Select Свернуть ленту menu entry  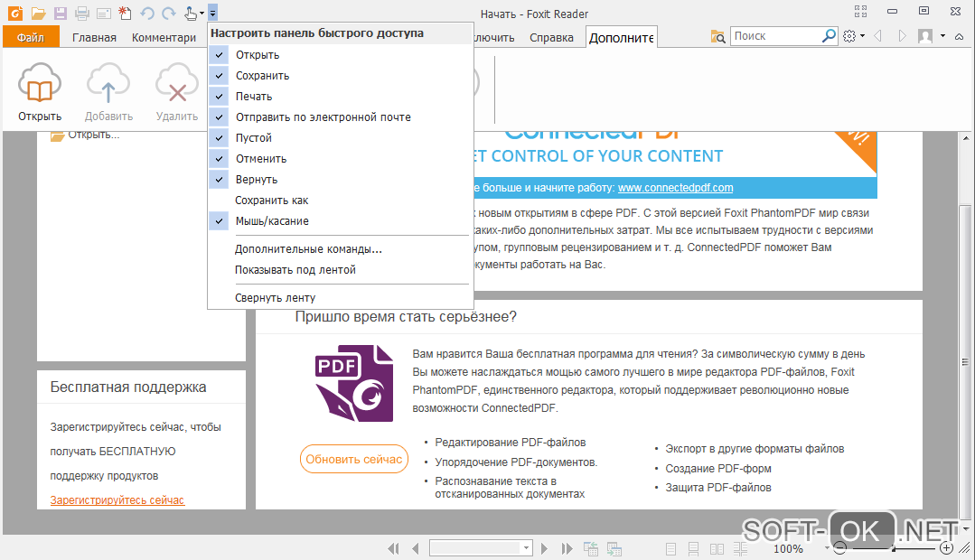[x=341, y=298]
